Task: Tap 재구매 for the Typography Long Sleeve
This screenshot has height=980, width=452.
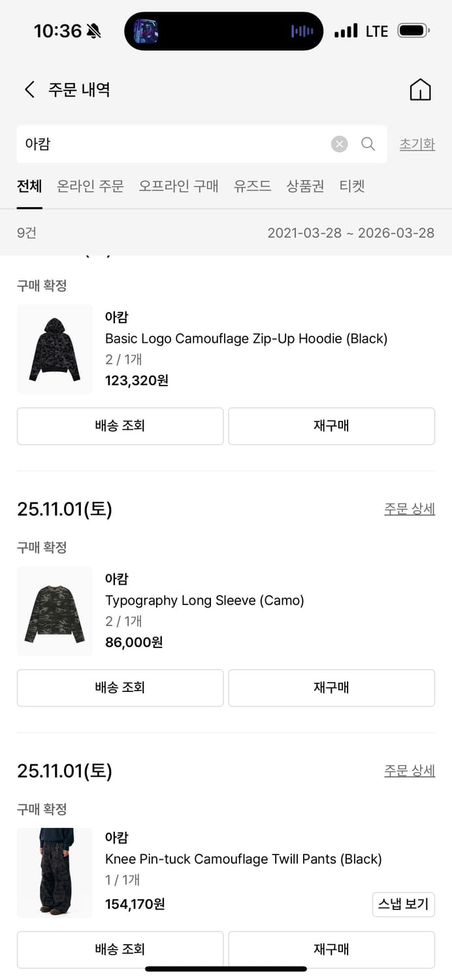Action: pyautogui.click(x=331, y=688)
